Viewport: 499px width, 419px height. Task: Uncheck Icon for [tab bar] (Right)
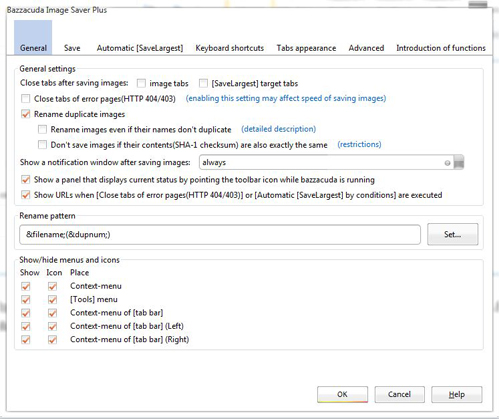[x=52, y=340]
